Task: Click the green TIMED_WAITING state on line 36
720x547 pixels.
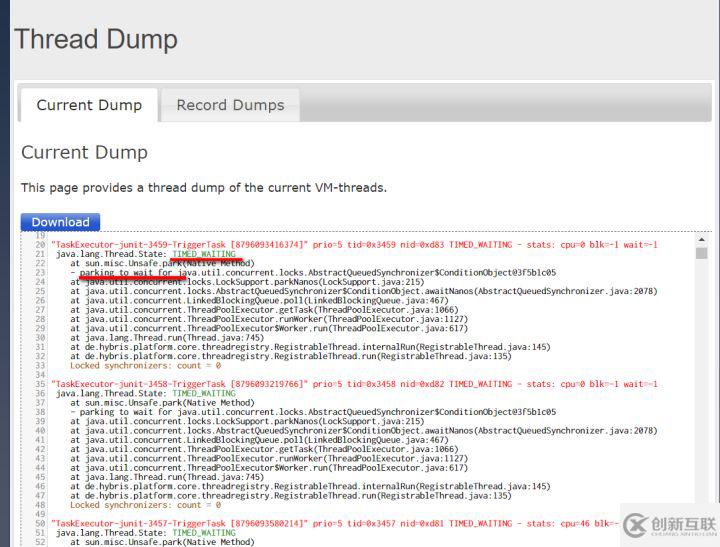Action: click(x=204, y=393)
